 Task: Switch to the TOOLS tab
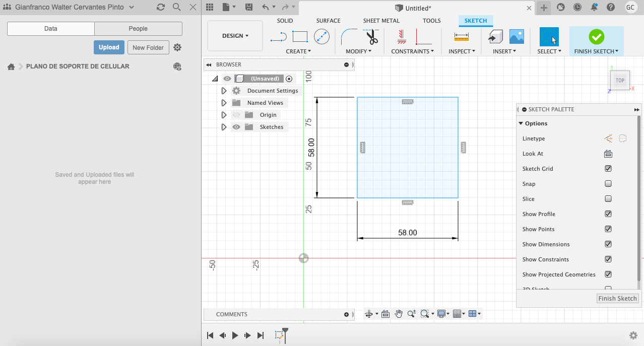click(x=432, y=21)
